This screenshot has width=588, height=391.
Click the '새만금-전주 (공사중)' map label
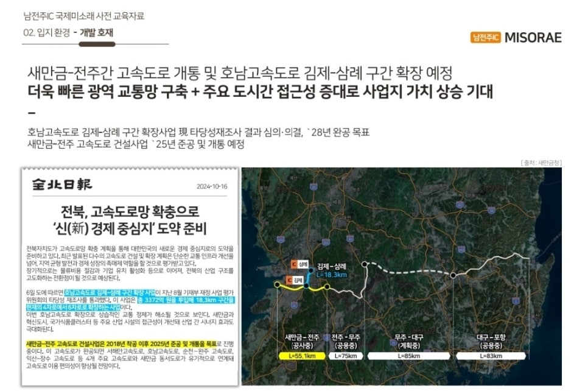pos(302,342)
